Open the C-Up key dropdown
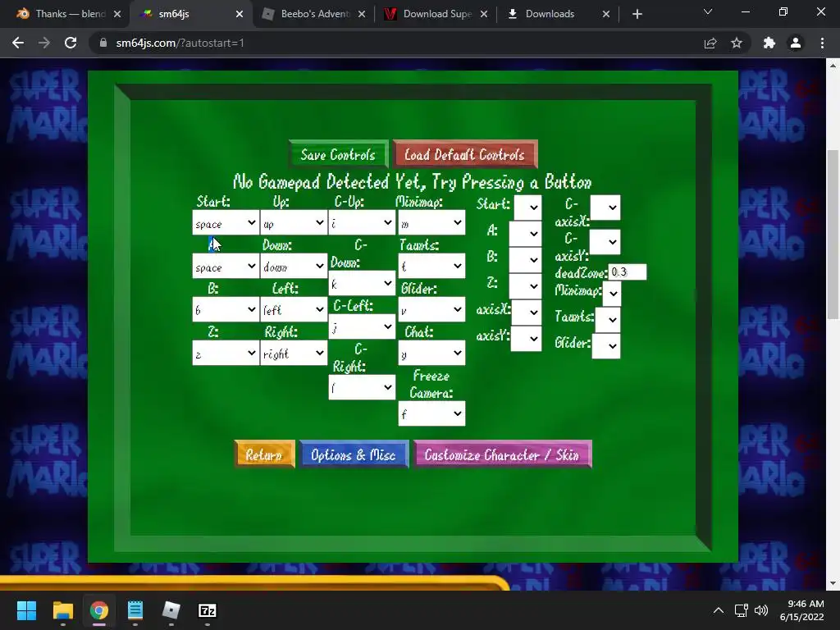 pos(362,222)
